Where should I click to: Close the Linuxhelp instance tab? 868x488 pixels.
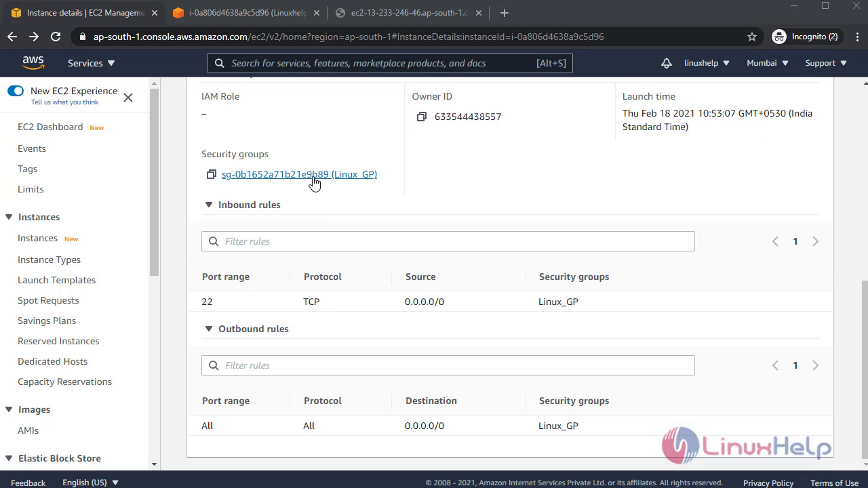click(317, 13)
